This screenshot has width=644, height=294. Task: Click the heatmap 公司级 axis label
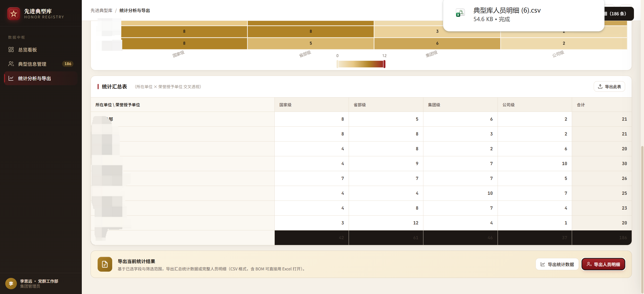[x=558, y=54]
